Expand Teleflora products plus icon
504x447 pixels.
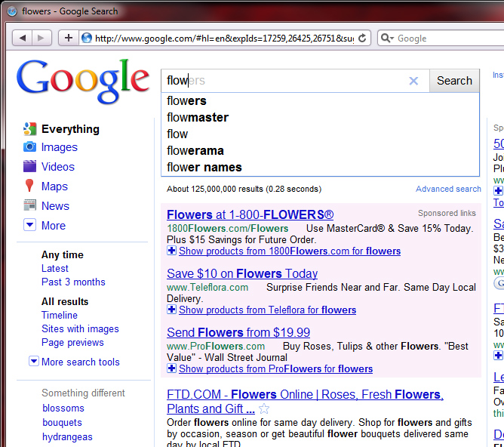point(171,309)
